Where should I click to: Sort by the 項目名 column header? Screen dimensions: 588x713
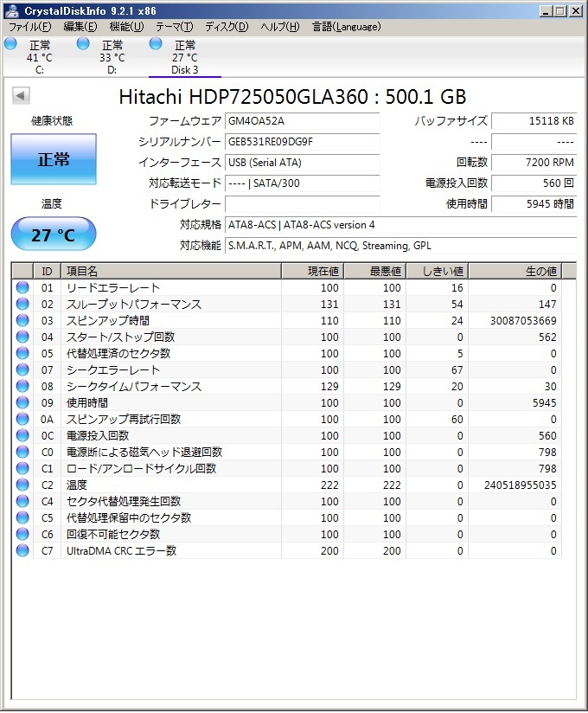pos(171,272)
